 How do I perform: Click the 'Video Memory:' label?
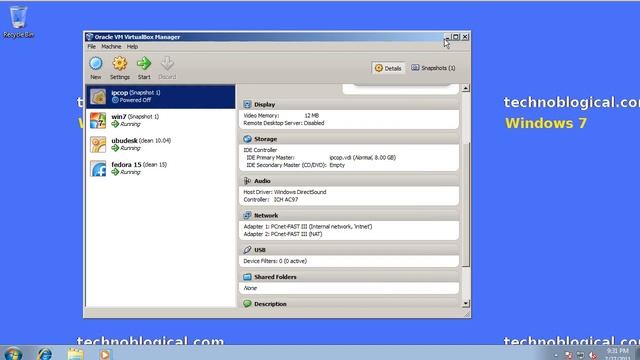pos(261,116)
